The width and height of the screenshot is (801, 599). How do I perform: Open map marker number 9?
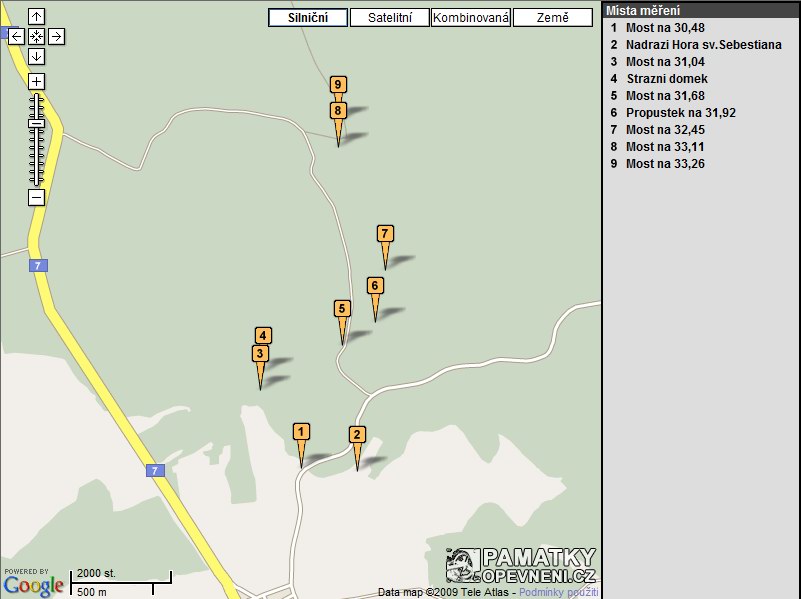pyautogui.click(x=339, y=85)
